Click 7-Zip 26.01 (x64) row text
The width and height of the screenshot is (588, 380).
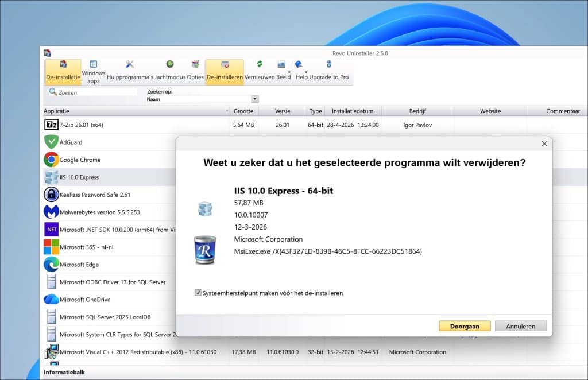click(82, 125)
